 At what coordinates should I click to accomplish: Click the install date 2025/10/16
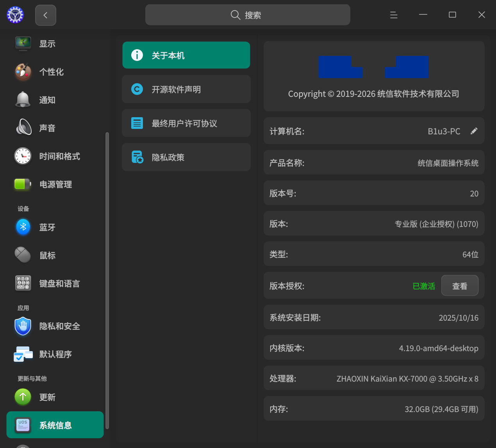[x=459, y=318]
